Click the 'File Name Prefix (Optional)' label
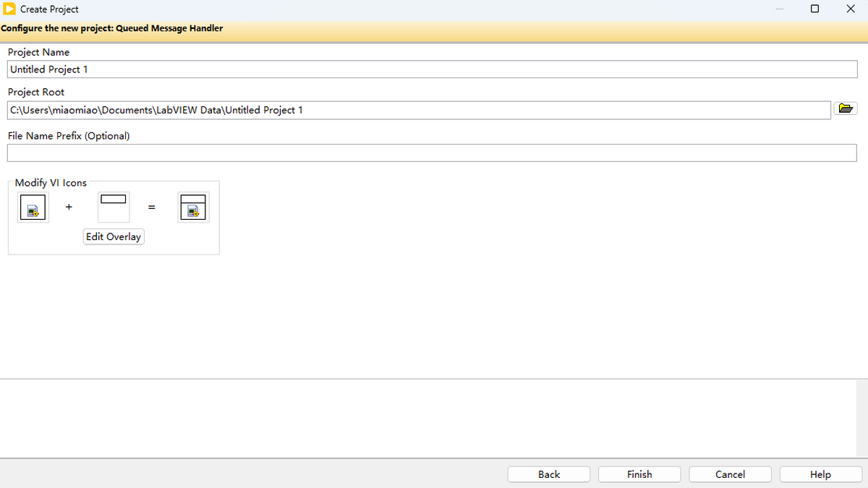868x488 pixels. tap(69, 136)
